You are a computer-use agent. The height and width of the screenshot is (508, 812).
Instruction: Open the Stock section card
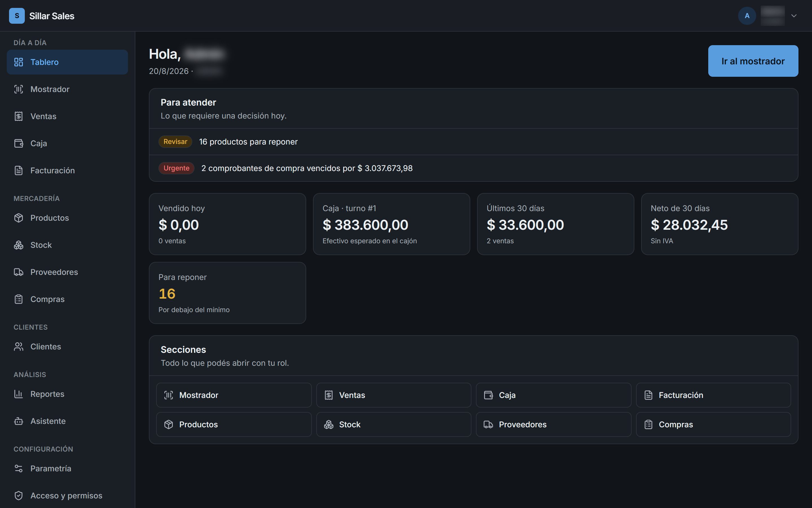[x=394, y=425]
